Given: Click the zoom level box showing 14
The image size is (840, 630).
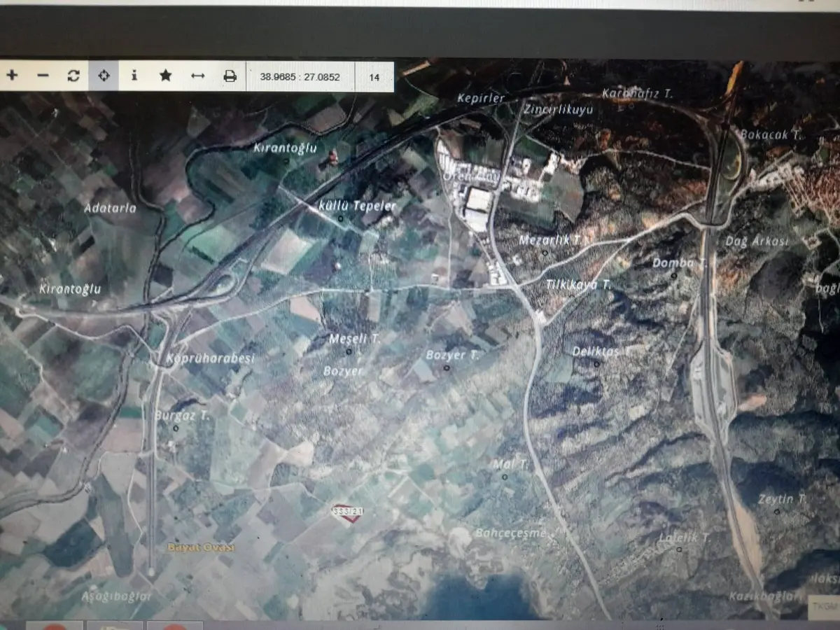Looking at the screenshot, I should 374,77.
